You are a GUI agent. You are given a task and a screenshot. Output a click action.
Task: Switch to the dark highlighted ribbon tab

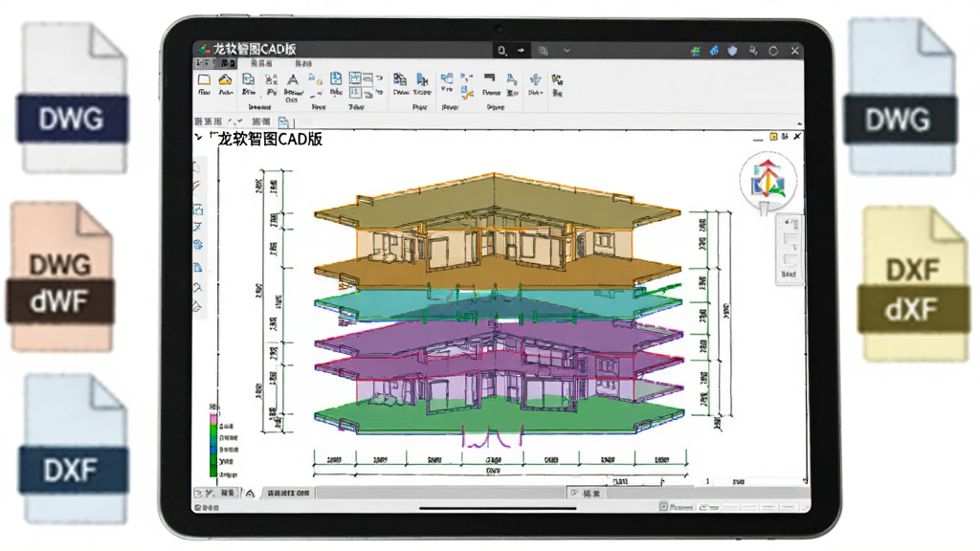tap(228, 63)
